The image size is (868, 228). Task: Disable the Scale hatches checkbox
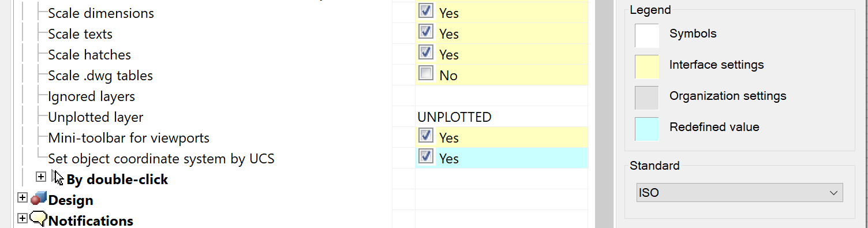(426, 53)
